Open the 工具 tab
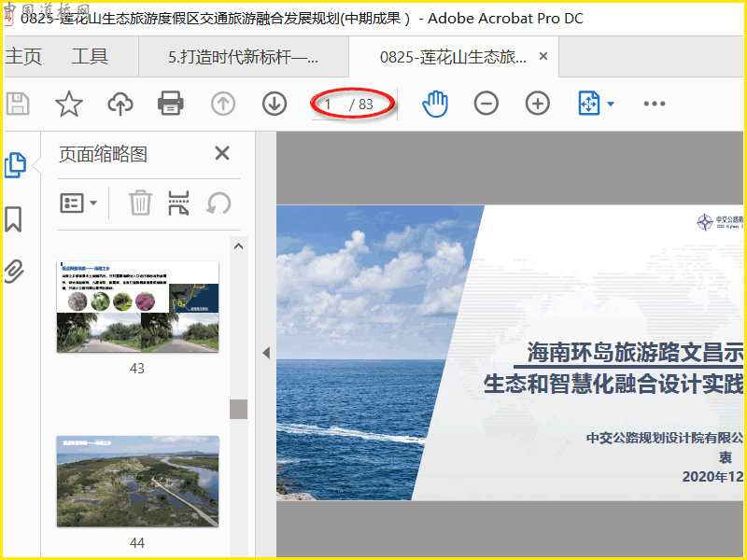Image resolution: width=747 pixels, height=560 pixels. tap(90, 57)
